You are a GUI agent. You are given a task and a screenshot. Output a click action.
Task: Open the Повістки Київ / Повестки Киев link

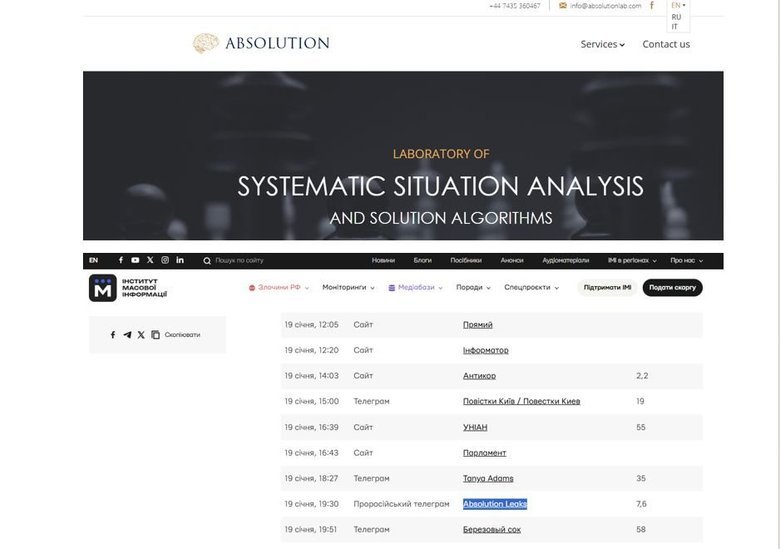(x=521, y=401)
